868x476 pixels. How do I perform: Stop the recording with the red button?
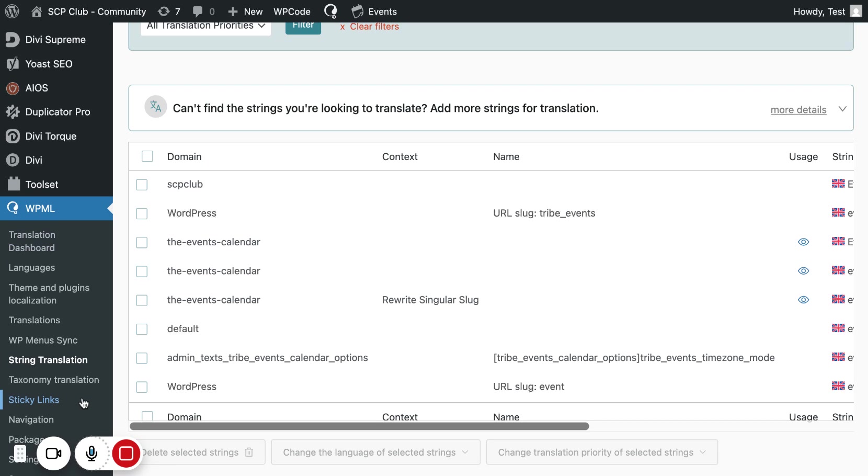126,454
